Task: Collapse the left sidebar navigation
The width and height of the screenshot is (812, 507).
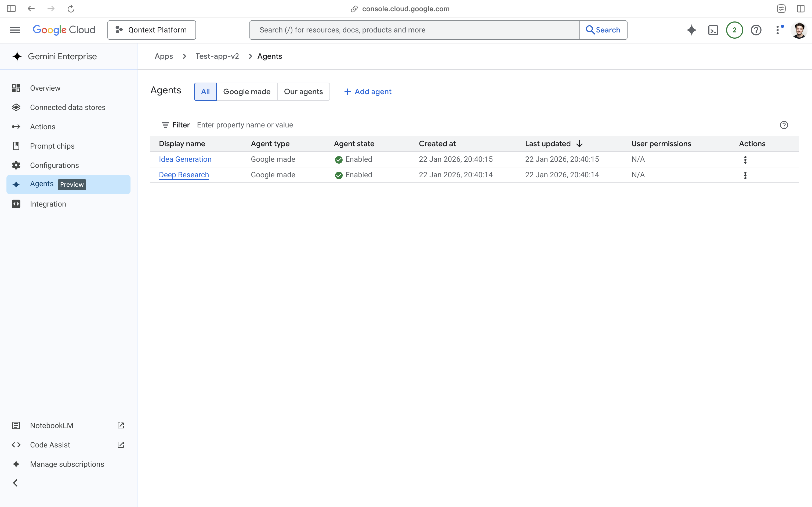Action: (x=15, y=483)
